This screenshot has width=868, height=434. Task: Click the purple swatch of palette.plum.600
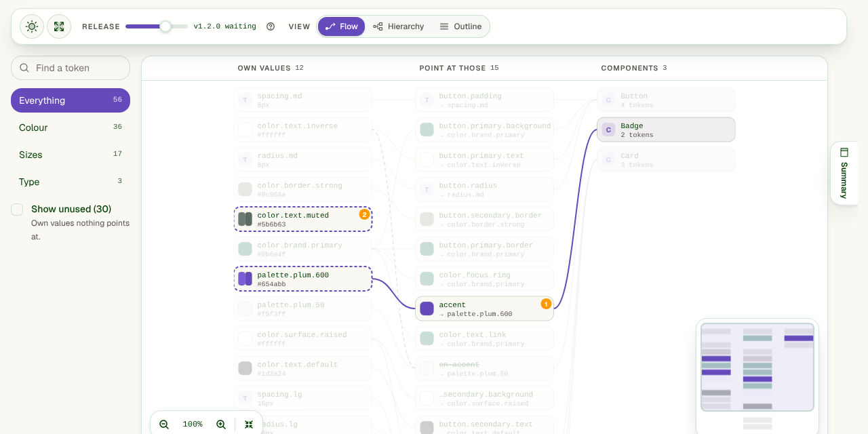click(x=245, y=279)
